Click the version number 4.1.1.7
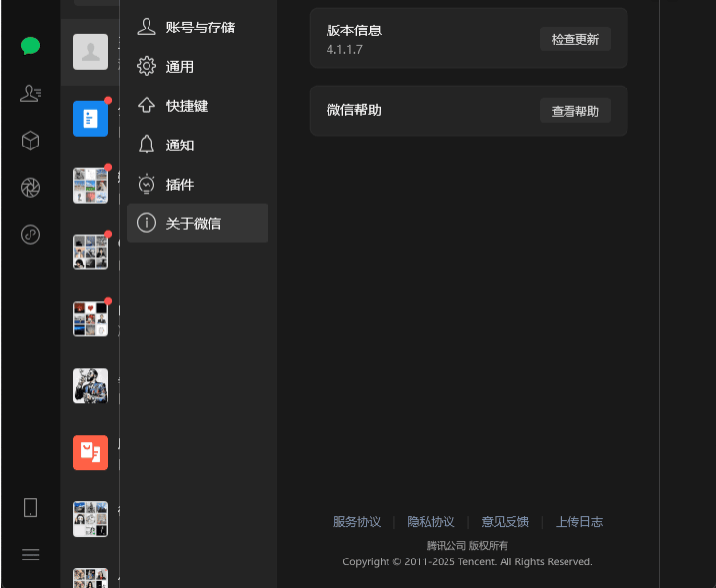The height and width of the screenshot is (588, 716). (344, 50)
